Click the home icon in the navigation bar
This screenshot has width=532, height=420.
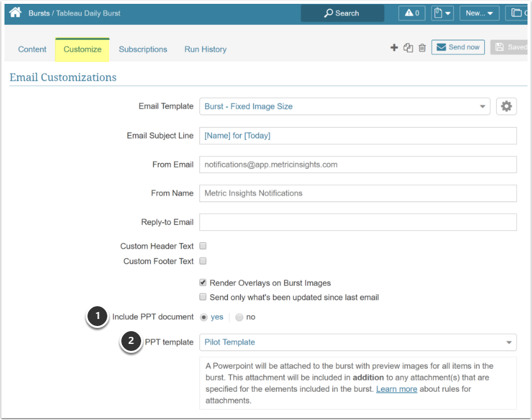tap(15, 12)
